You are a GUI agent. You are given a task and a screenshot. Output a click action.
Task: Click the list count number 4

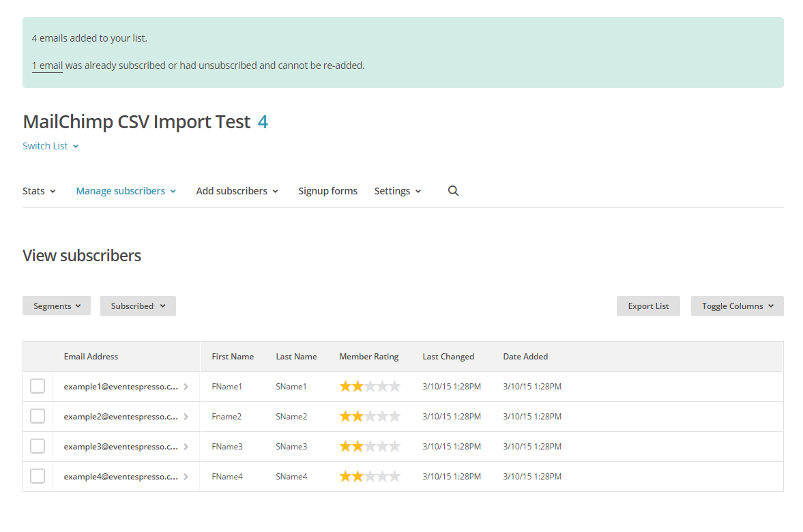pos(263,122)
